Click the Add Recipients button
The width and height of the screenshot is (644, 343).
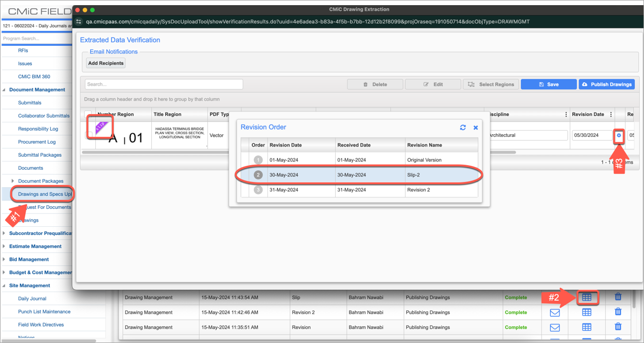pos(106,63)
